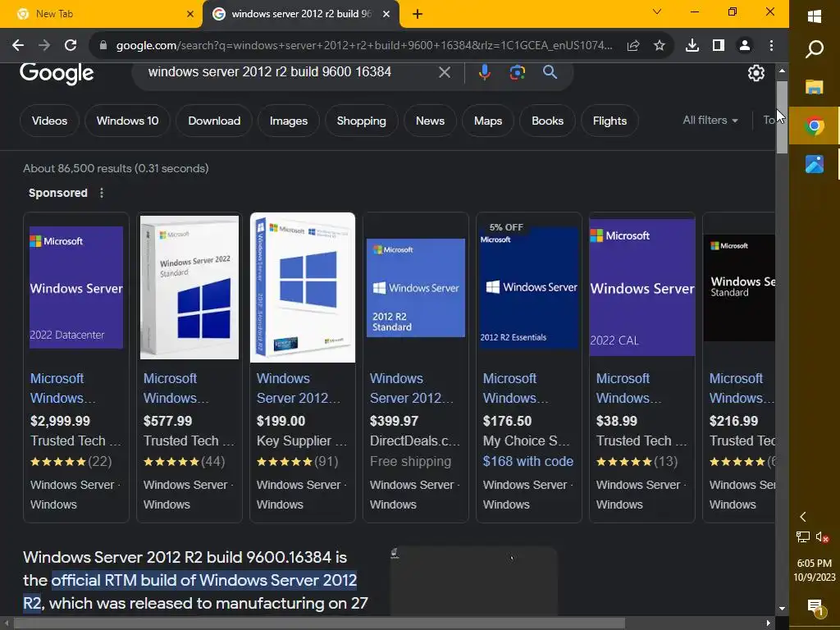Click the vertical scrollbar down arrow
The image size is (840, 630).
pos(782,609)
